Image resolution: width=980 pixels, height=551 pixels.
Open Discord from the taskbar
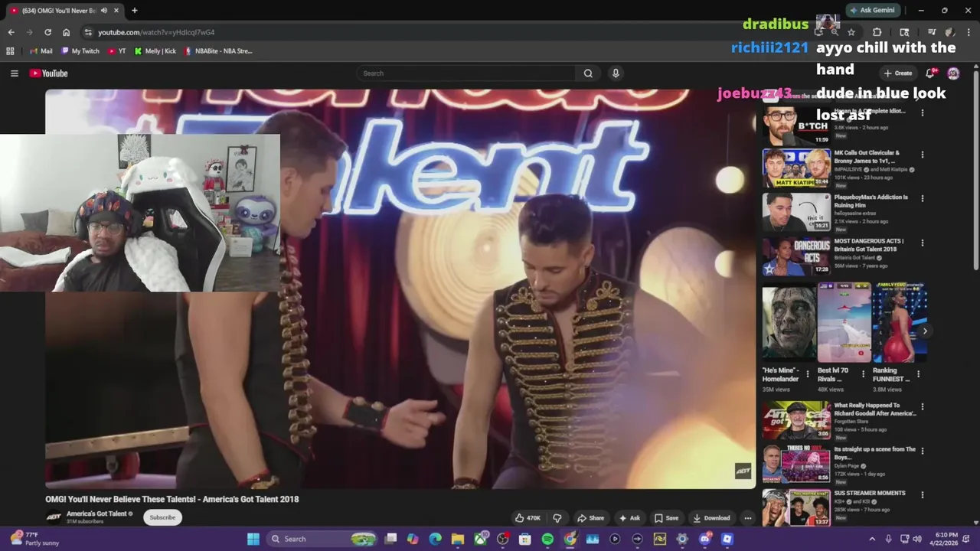click(x=704, y=539)
